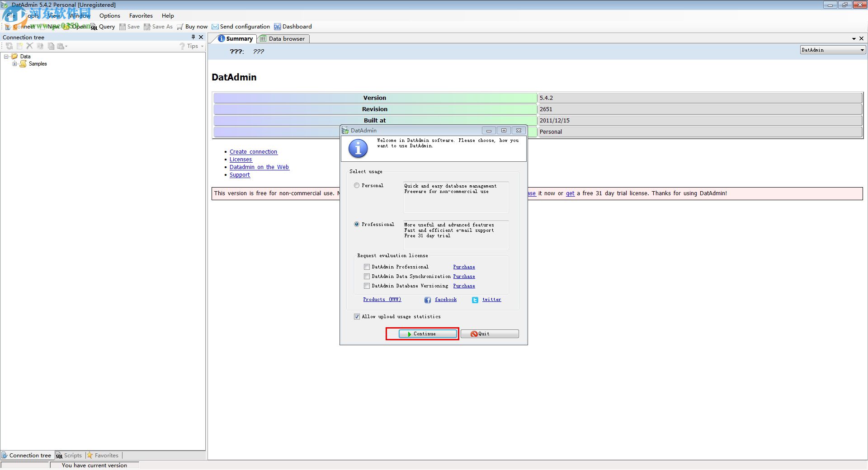Open the Dashboard toolbar icon
The width and height of the screenshot is (868, 470).
[278, 27]
